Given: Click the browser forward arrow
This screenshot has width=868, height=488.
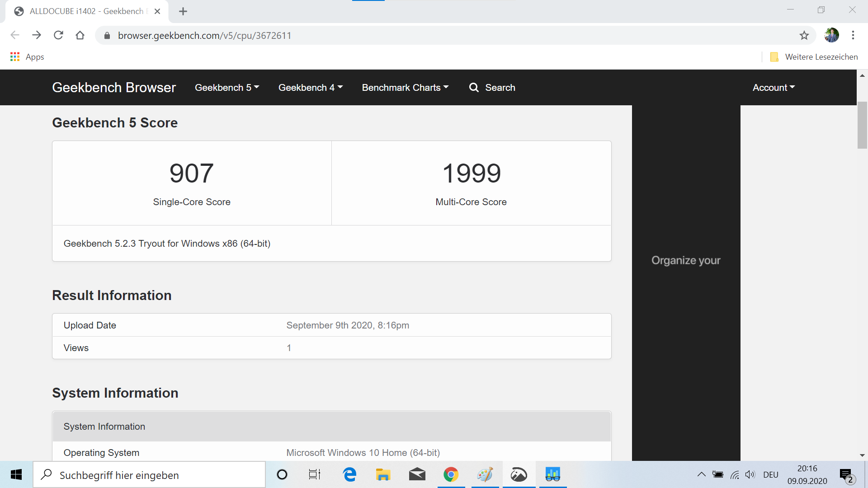Looking at the screenshot, I should (x=37, y=35).
